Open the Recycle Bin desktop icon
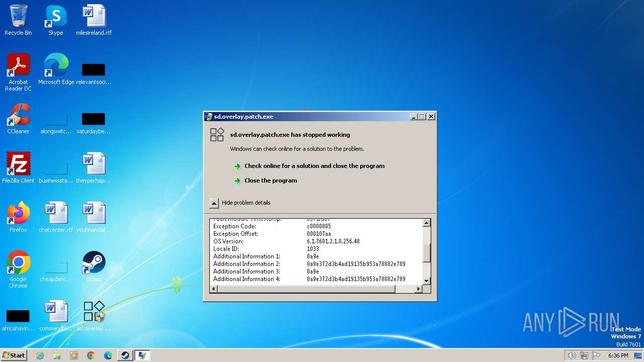 coord(18,20)
